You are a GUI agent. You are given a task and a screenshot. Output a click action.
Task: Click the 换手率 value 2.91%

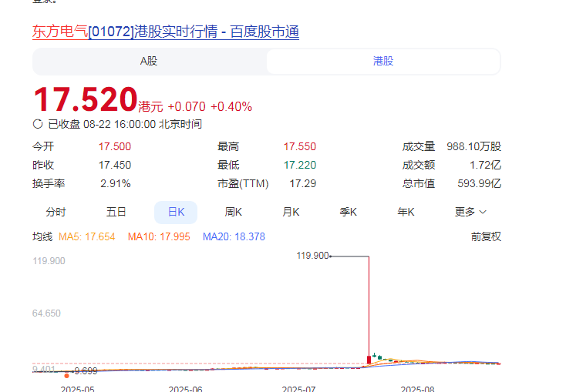click(116, 183)
